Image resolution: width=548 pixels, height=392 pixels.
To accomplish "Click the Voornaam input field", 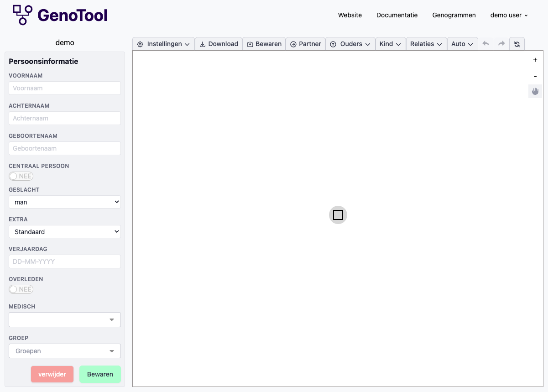I will point(65,88).
